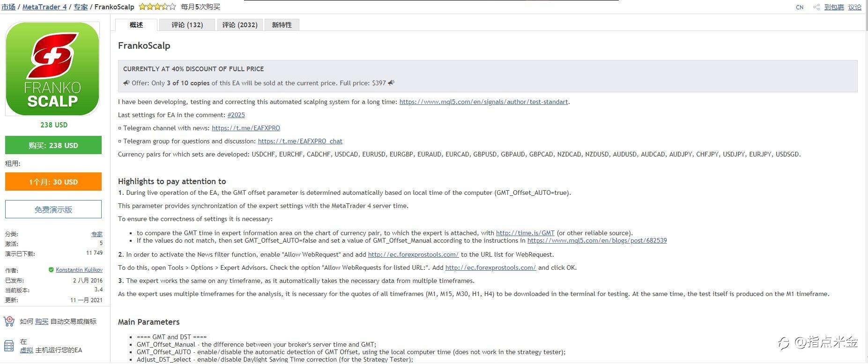
Task: Click the virtual hosting server icon
Action: pos(9,346)
